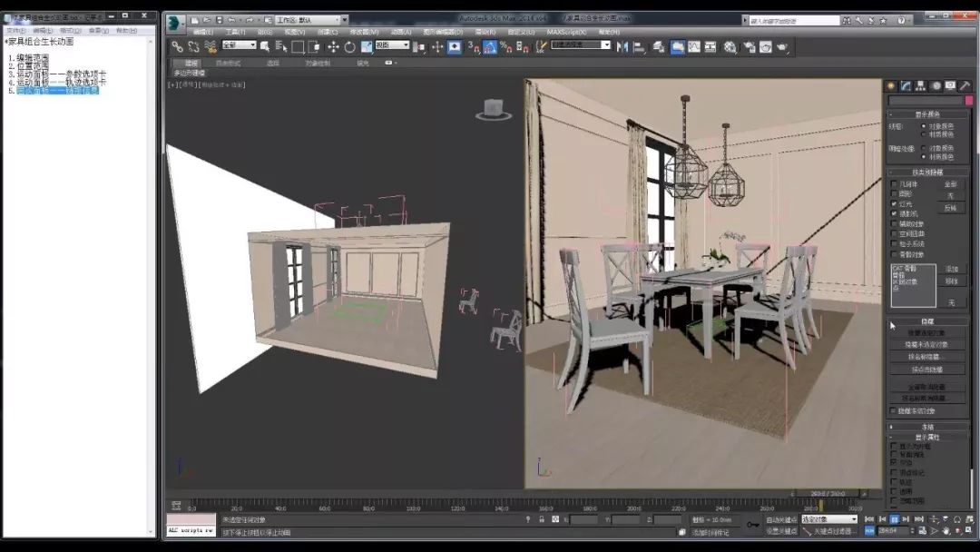980x552 pixels.
Task: Open the 全部 selection filter dropdown
Action: (240, 45)
